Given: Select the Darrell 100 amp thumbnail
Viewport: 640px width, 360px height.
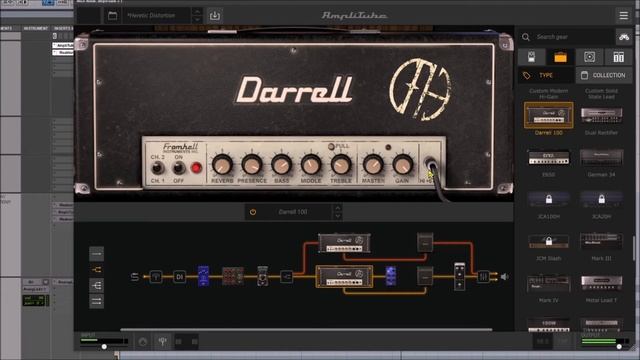Looking at the screenshot, I should [x=549, y=116].
